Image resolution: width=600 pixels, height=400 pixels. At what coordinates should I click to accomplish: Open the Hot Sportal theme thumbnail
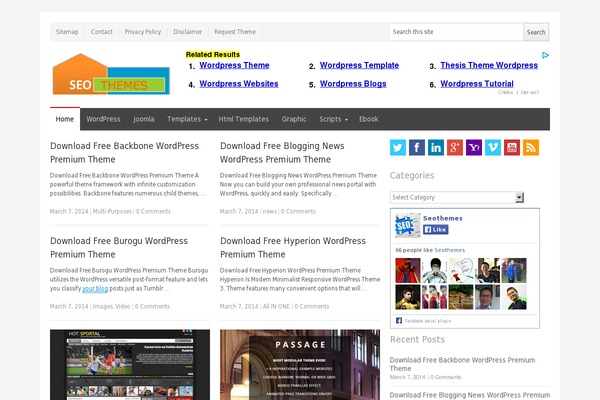130,364
